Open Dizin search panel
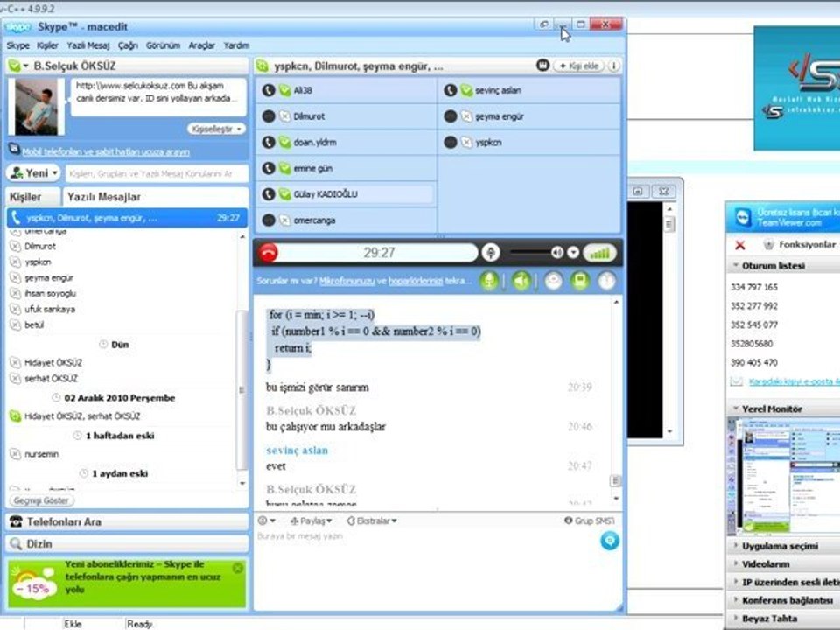The width and height of the screenshot is (840, 630). click(x=127, y=543)
